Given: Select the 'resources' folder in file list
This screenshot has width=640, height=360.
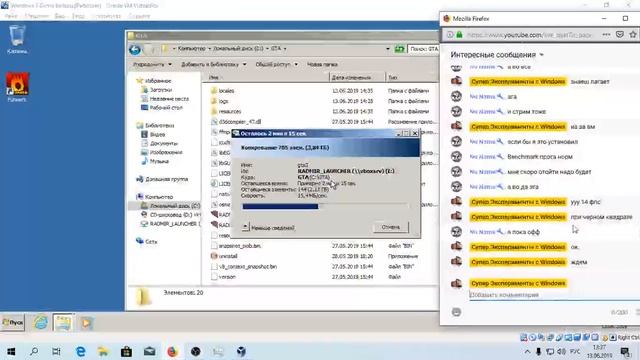Looking at the screenshot, I should point(226,111).
